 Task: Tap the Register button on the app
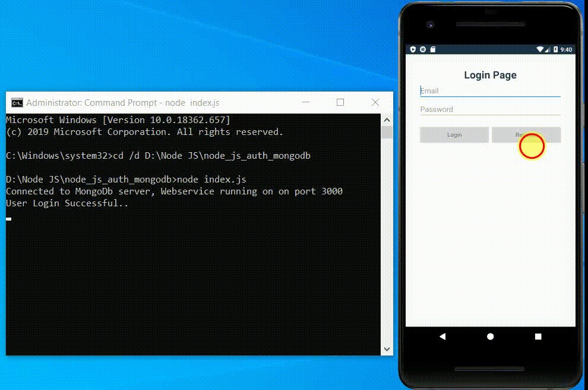[x=526, y=135]
